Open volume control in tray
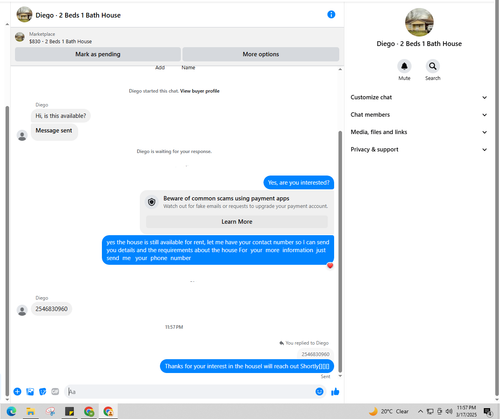The image size is (500, 419). (449, 411)
